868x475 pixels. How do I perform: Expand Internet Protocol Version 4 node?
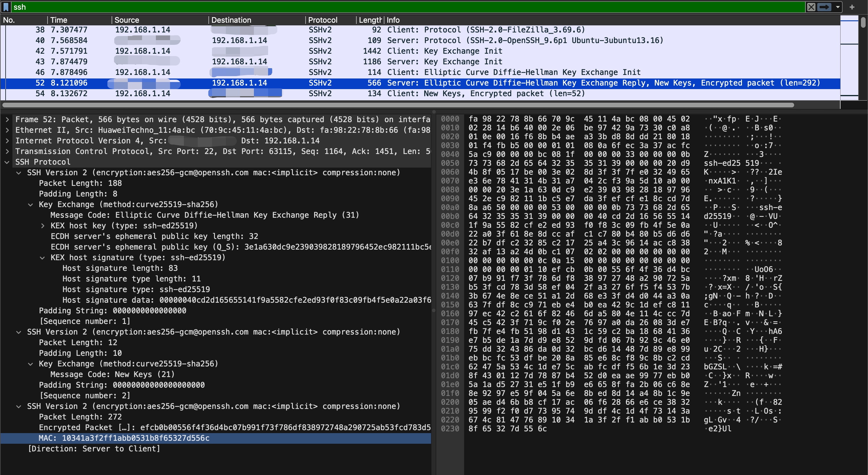tap(7, 141)
